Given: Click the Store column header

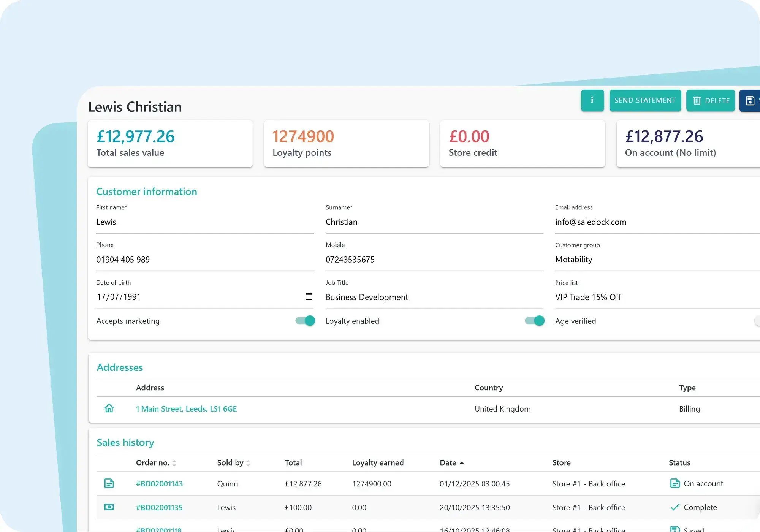Looking at the screenshot, I should [x=561, y=462].
